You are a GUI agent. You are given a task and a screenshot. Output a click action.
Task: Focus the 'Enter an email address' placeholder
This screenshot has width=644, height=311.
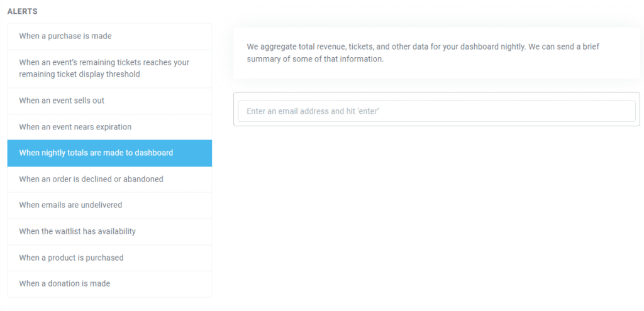pyautogui.click(x=313, y=111)
